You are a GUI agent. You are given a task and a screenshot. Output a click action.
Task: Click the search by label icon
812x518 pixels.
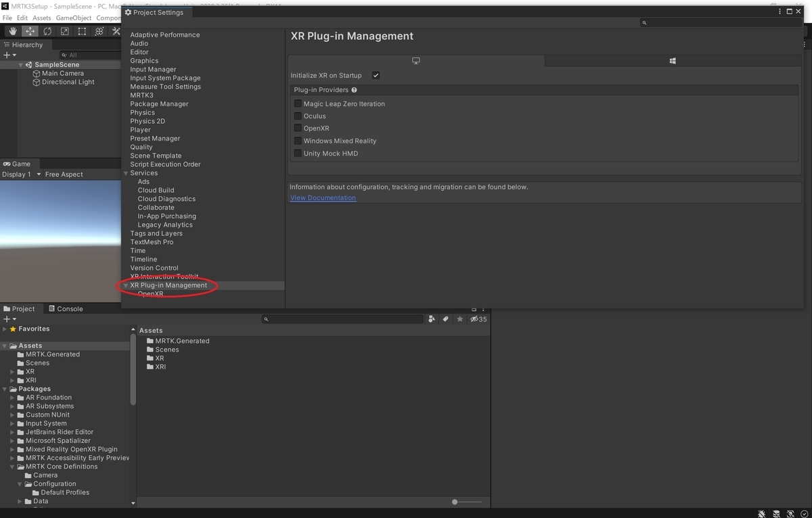pos(446,319)
